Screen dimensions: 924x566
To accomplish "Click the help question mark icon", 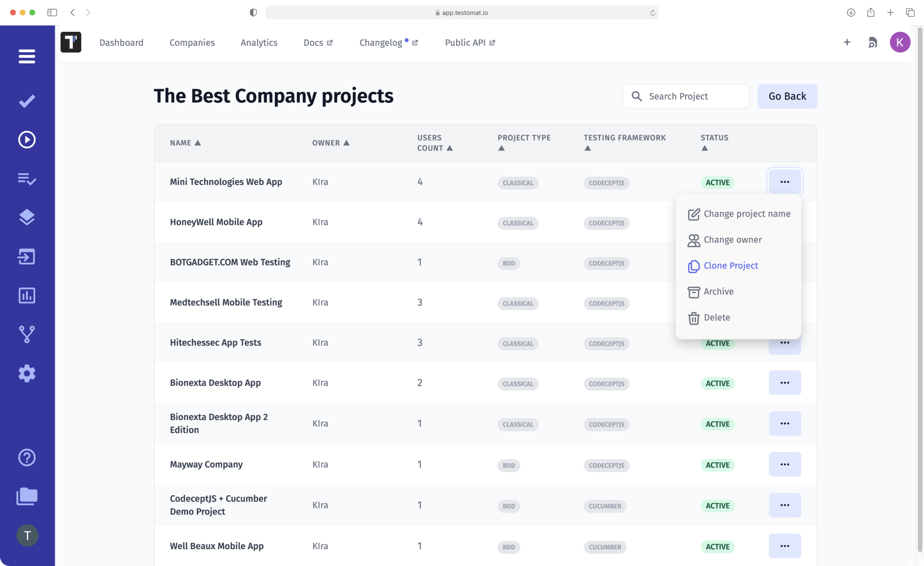I will (27, 458).
